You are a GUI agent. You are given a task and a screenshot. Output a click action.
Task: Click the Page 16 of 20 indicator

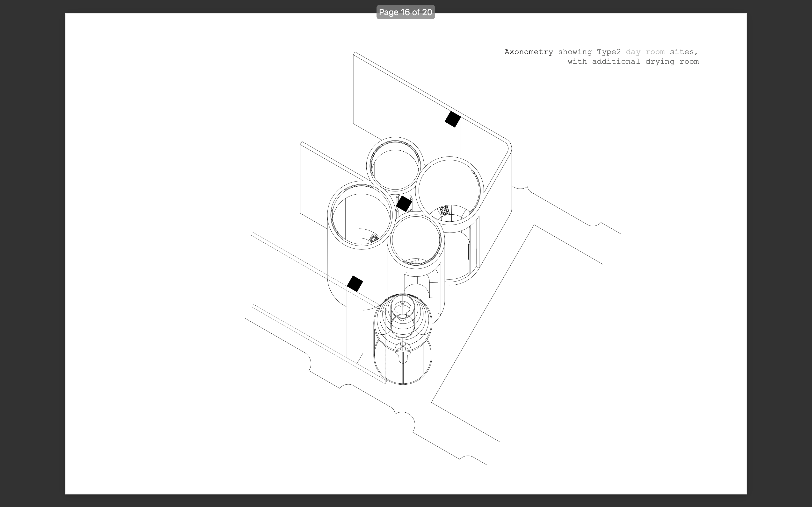pos(405,12)
